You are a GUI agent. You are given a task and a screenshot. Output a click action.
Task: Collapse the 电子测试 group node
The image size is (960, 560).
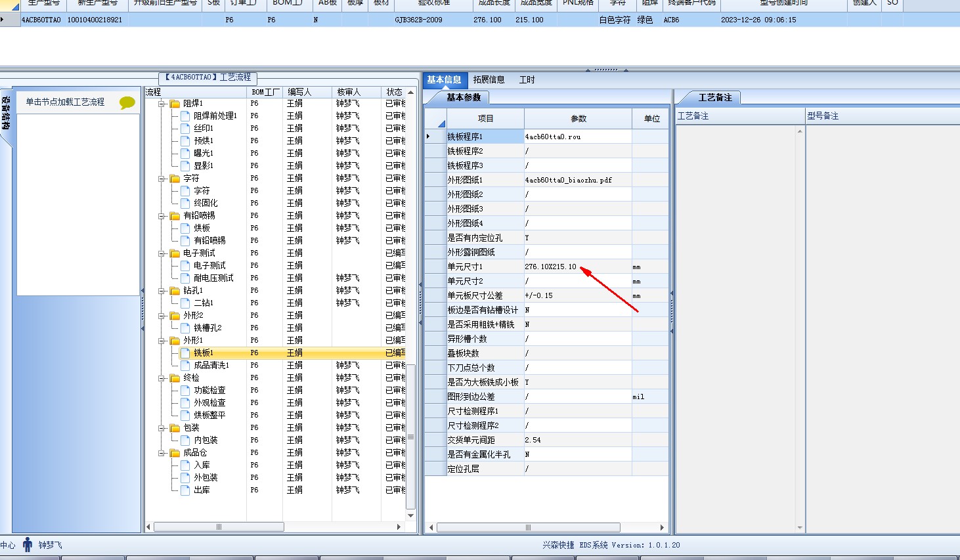[x=162, y=253]
